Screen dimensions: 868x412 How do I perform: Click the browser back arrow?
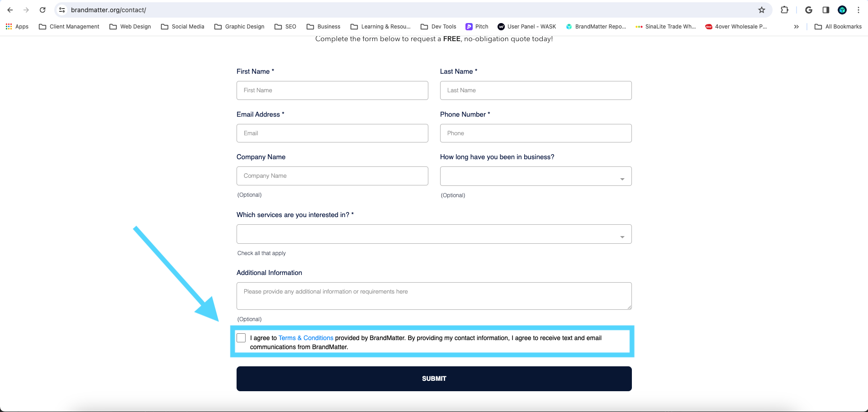(x=10, y=10)
